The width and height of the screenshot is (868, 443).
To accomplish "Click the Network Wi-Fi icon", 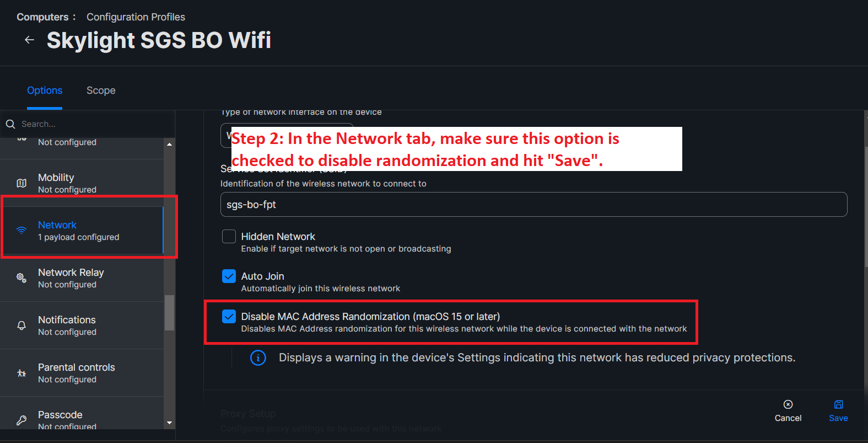I will click(x=21, y=231).
